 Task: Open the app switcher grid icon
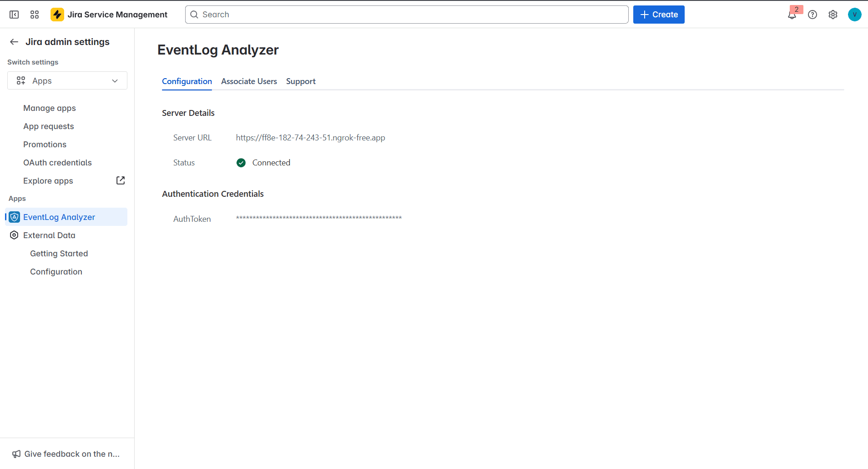click(x=35, y=15)
